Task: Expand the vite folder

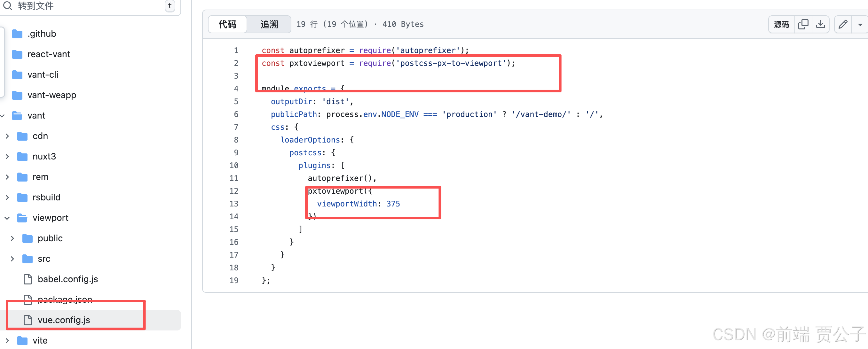Action: (x=7, y=341)
